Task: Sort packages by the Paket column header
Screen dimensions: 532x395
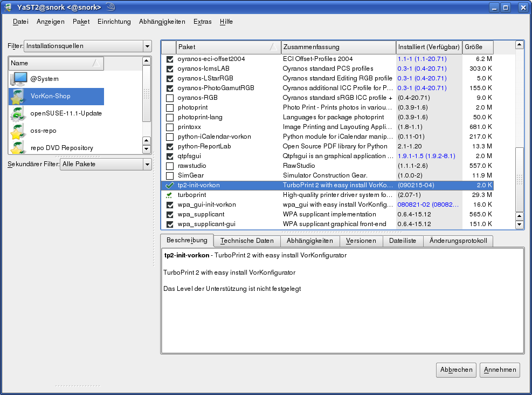Action: tap(229, 47)
